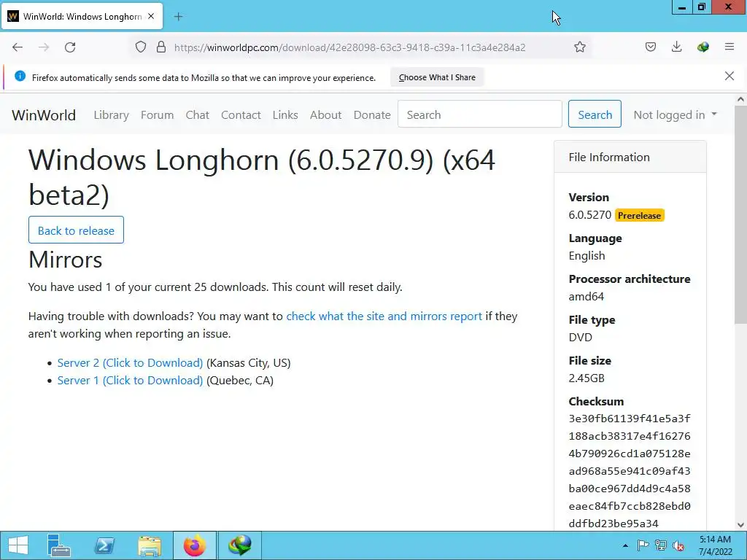Click the muted speaker volume icon
This screenshot has width=747, height=560.
(x=678, y=545)
